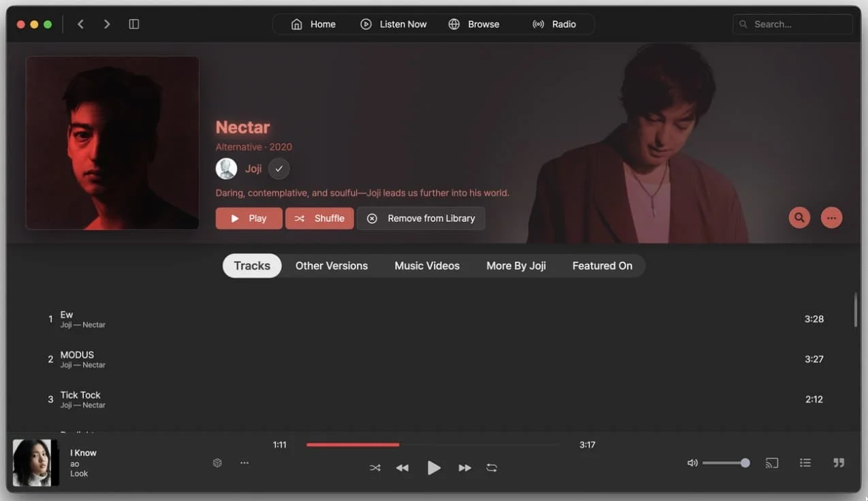The width and height of the screenshot is (868, 501).
Task: Shuffle the Nectar album
Action: (x=320, y=219)
